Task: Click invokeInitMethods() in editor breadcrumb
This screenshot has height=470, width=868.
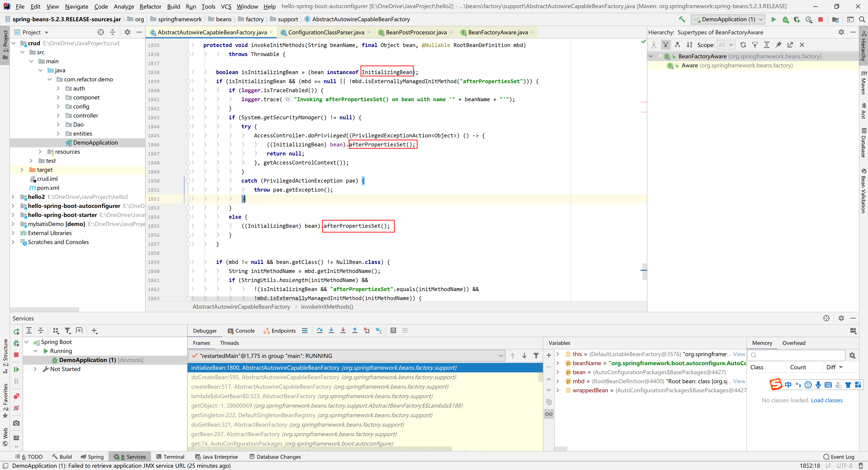Action: [327, 307]
